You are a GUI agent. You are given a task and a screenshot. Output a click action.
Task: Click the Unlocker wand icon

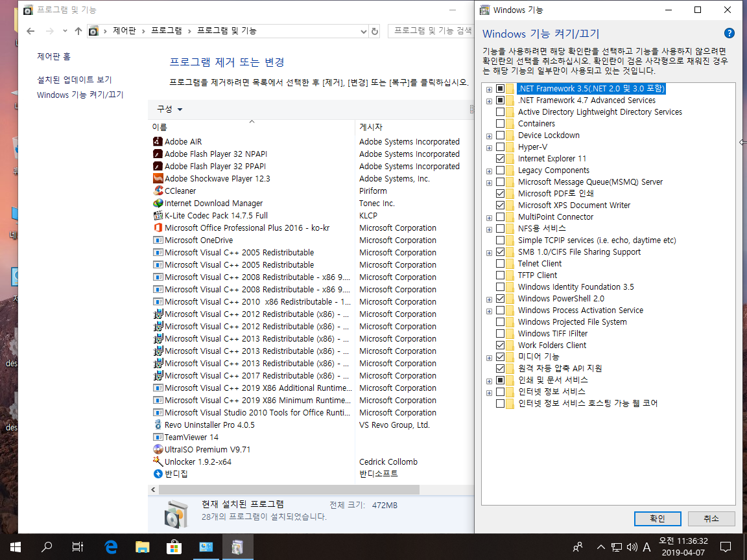click(x=158, y=461)
